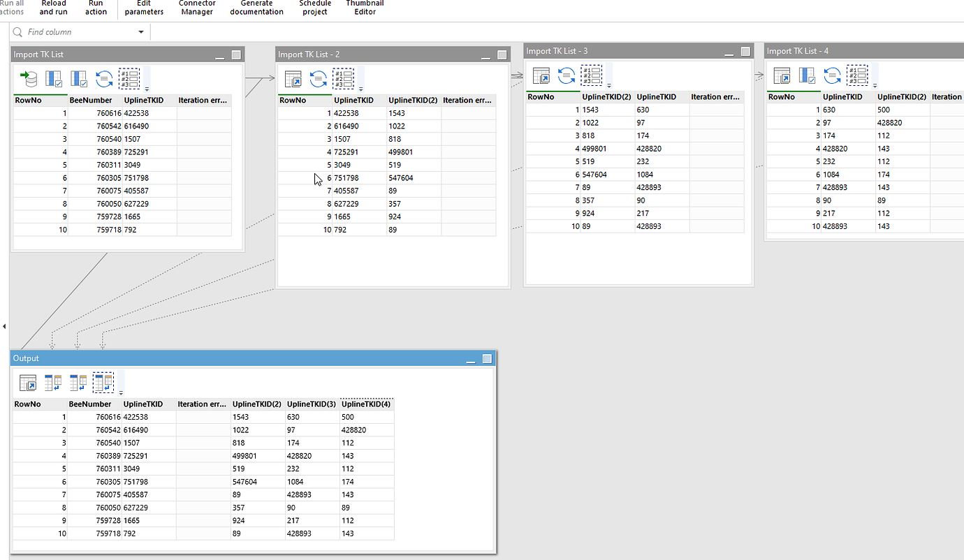Image resolution: width=964 pixels, height=560 pixels.
Task: Expand actions overflow arrow in Import TK List - 3
Action: coord(609,86)
